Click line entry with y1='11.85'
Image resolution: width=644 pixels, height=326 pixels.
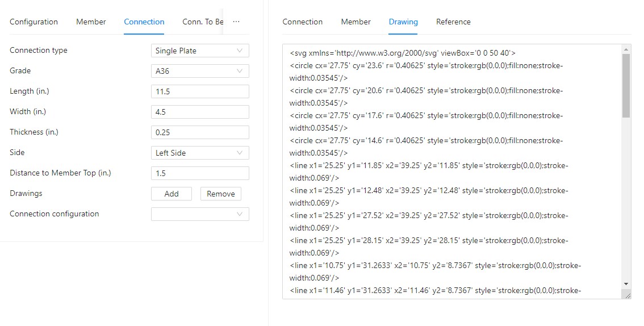[x=429, y=172]
